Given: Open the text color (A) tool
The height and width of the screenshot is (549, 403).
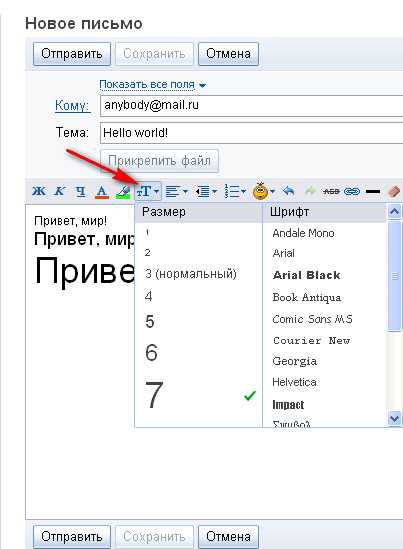Looking at the screenshot, I should pos(102,192).
